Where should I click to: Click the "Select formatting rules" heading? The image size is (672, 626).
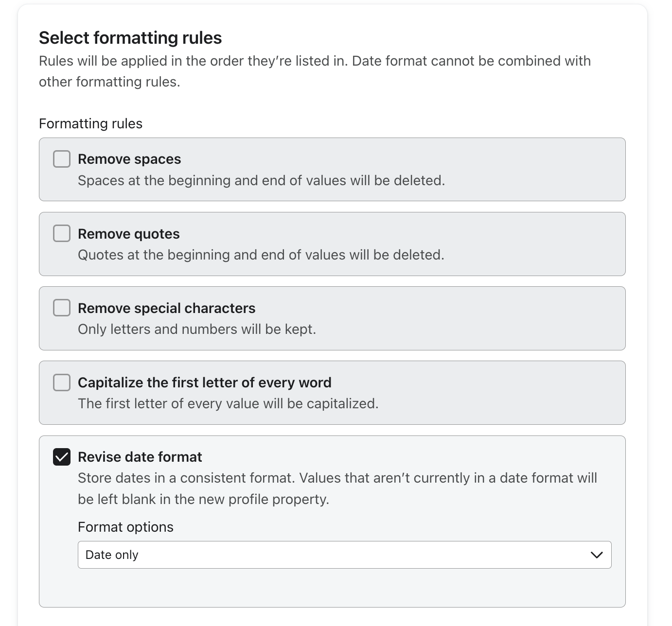(130, 38)
